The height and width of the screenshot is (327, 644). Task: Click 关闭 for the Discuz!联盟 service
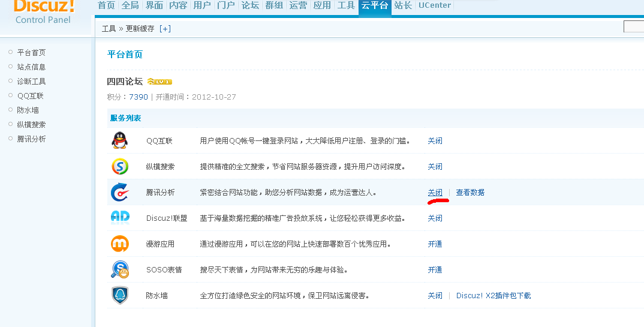click(435, 218)
